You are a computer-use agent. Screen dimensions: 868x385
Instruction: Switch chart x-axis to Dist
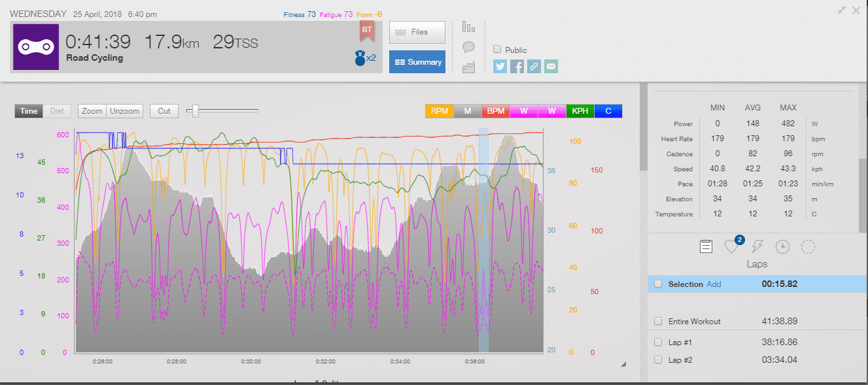point(57,111)
